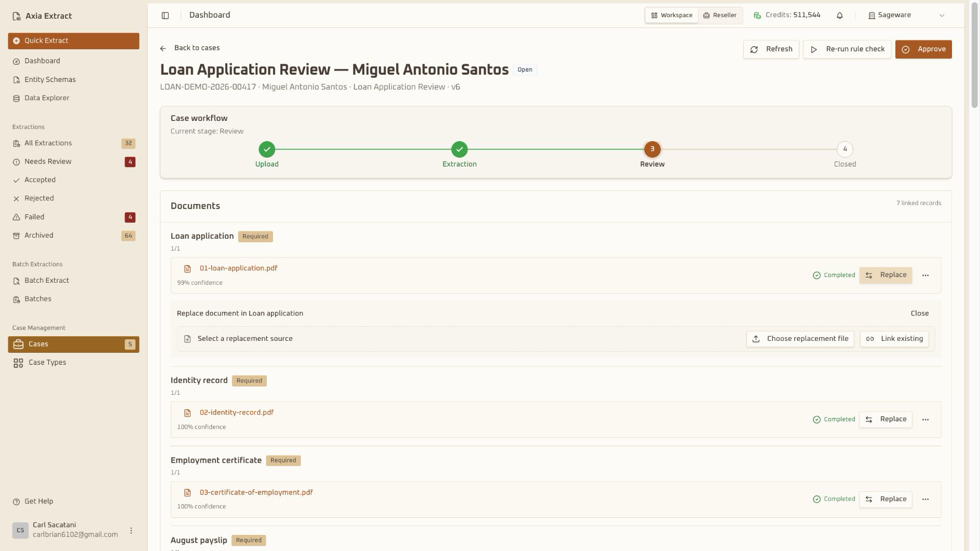Approve the loan application case

923,49
